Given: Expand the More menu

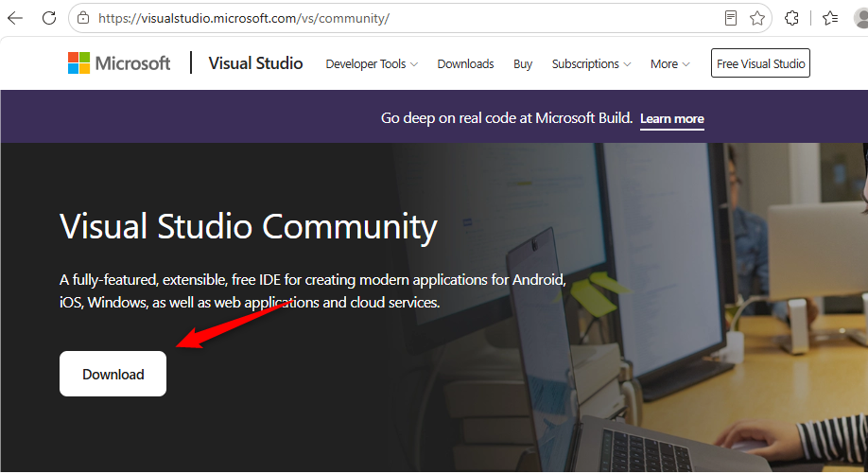Looking at the screenshot, I should coord(669,63).
